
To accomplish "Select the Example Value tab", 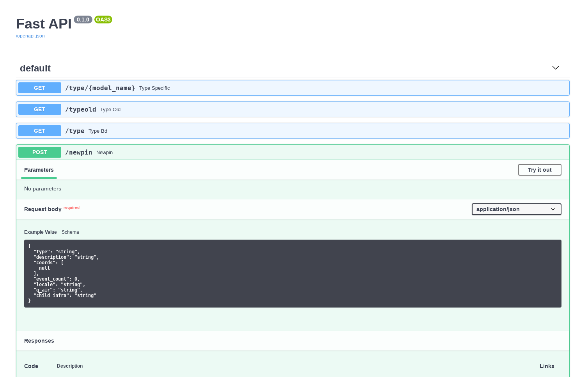I will pyautogui.click(x=41, y=232).
